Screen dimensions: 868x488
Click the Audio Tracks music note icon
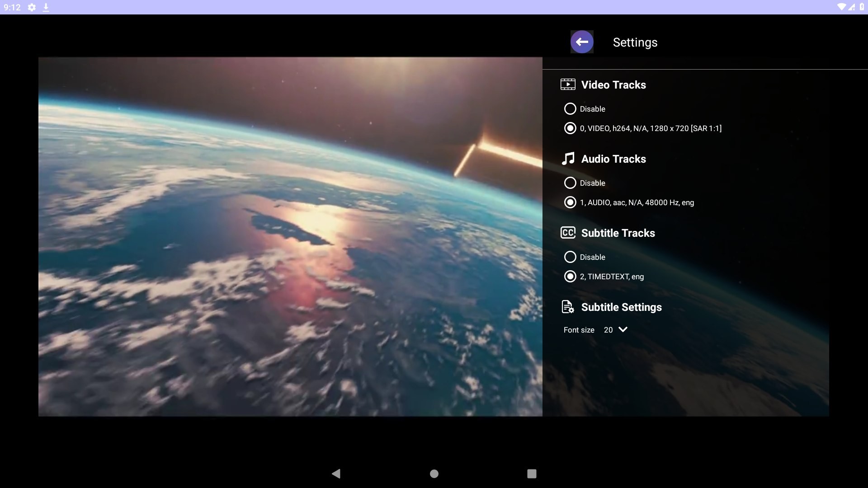click(x=568, y=159)
